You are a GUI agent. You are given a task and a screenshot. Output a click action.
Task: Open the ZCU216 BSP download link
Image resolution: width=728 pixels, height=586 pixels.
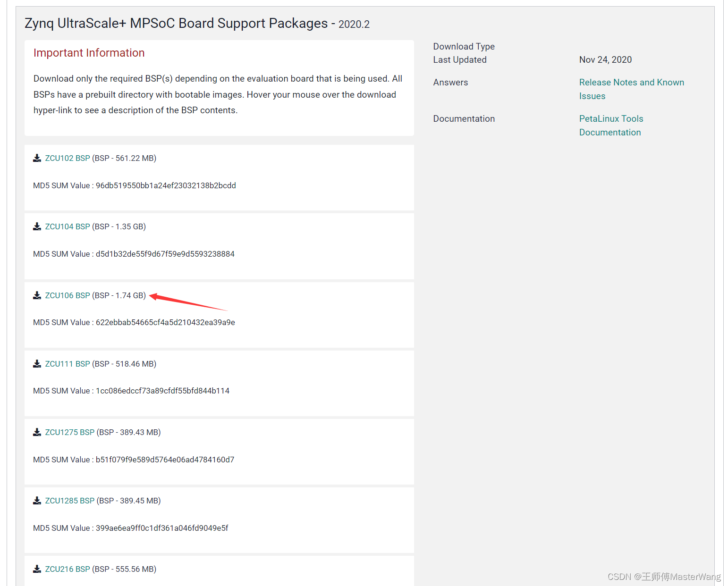(68, 569)
